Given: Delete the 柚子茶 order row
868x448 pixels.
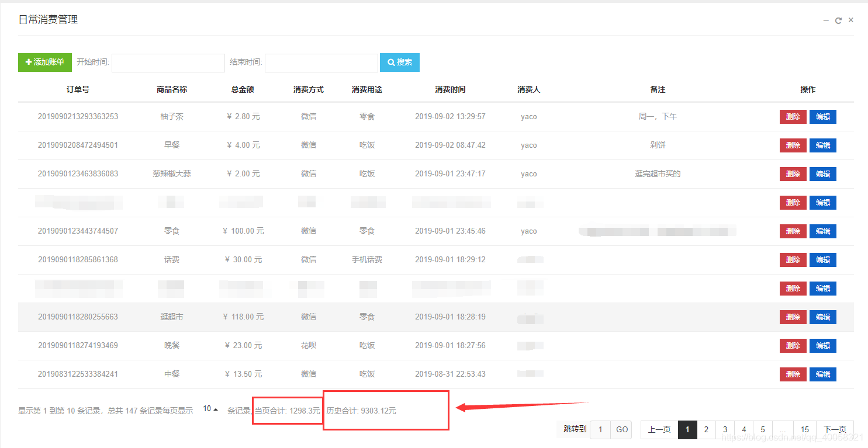Looking at the screenshot, I should point(793,117).
